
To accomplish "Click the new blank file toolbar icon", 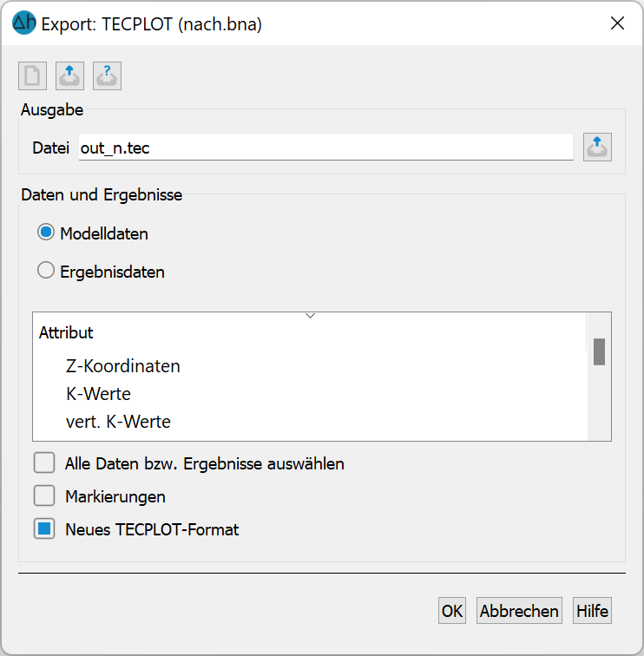I will tap(32, 76).
